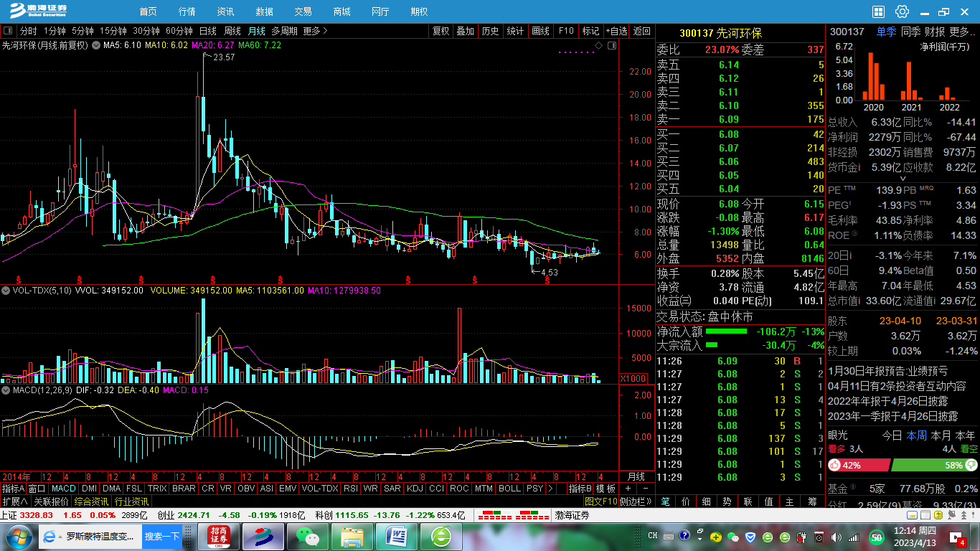Open settings gear in title bar
The height and width of the screenshot is (551, 980).
902,11
